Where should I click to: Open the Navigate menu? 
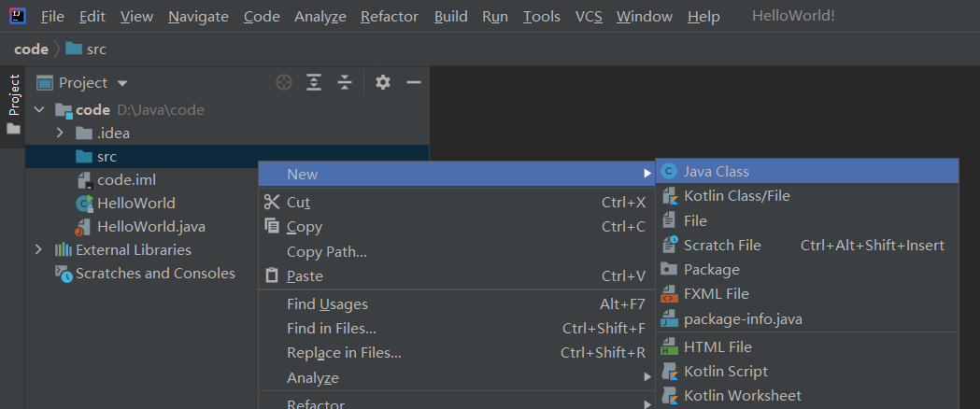point(198,16)
